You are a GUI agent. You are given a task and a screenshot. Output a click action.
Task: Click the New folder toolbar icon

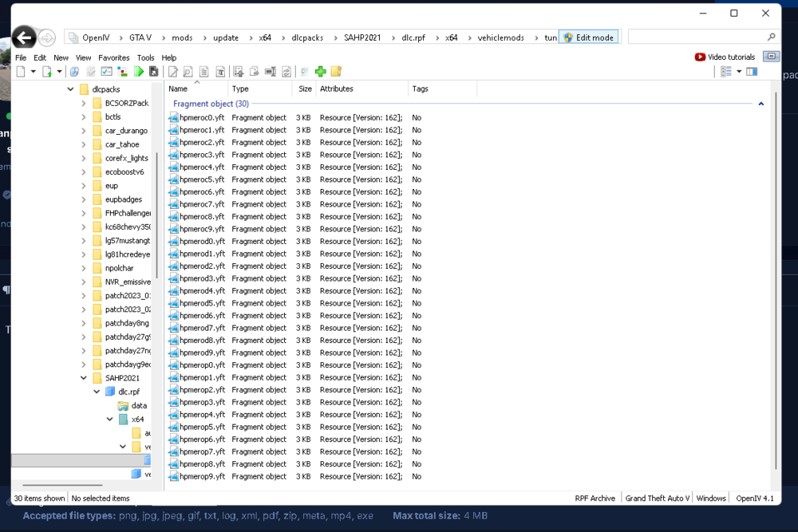[336, 71]
